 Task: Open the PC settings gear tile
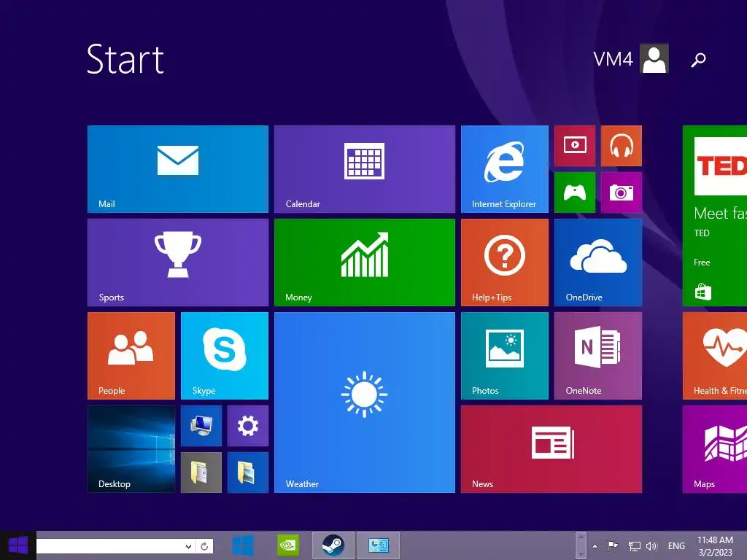point(248,426)
